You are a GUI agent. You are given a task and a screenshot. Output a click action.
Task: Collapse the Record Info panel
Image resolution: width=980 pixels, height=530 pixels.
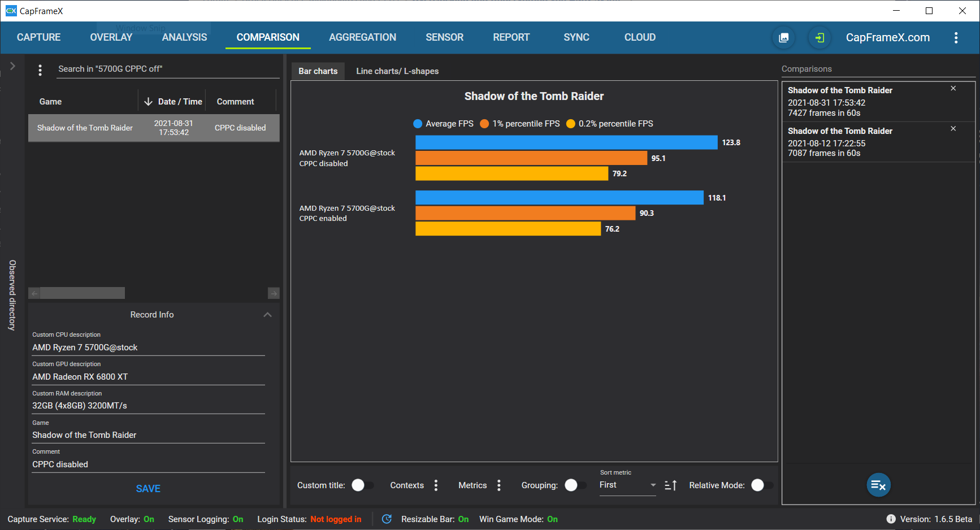267,315
